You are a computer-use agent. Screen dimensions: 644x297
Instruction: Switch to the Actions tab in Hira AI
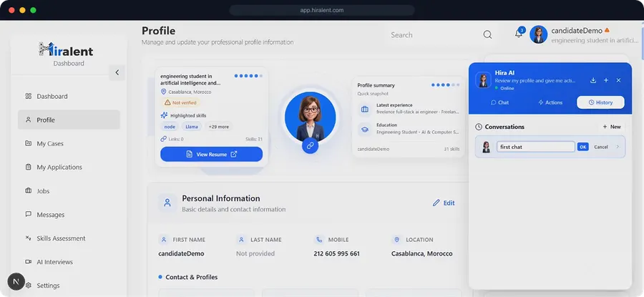[x=550, y=102]
